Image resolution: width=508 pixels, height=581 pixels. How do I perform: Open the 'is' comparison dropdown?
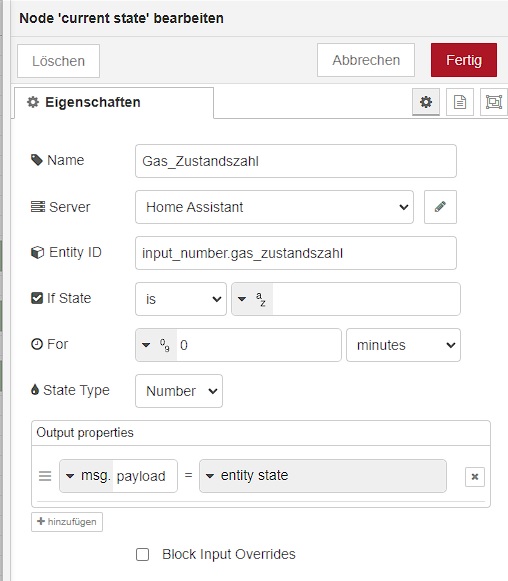(x=181, y=299)
